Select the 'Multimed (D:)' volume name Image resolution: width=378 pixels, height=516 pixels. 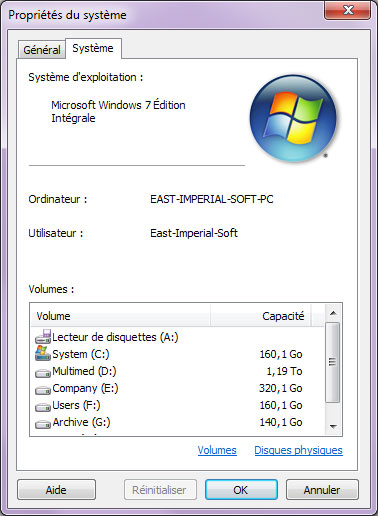tap(84, 371)
